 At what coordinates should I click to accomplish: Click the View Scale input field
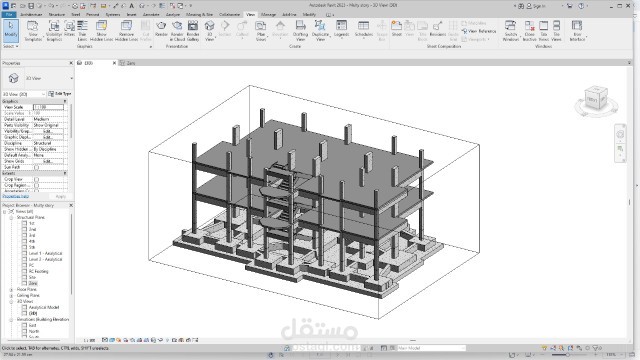tap(48, 107)
